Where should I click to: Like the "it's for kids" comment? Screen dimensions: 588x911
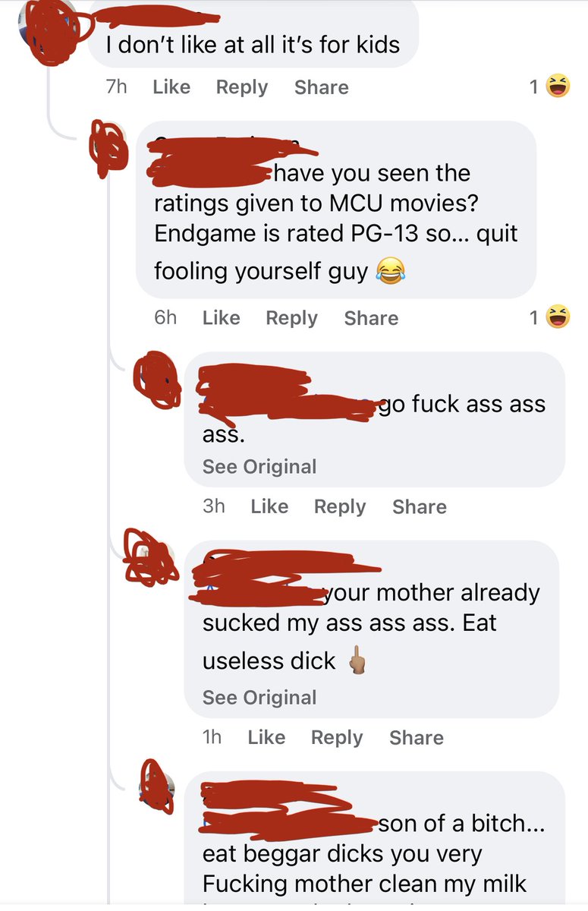click(x=171, y=87)
